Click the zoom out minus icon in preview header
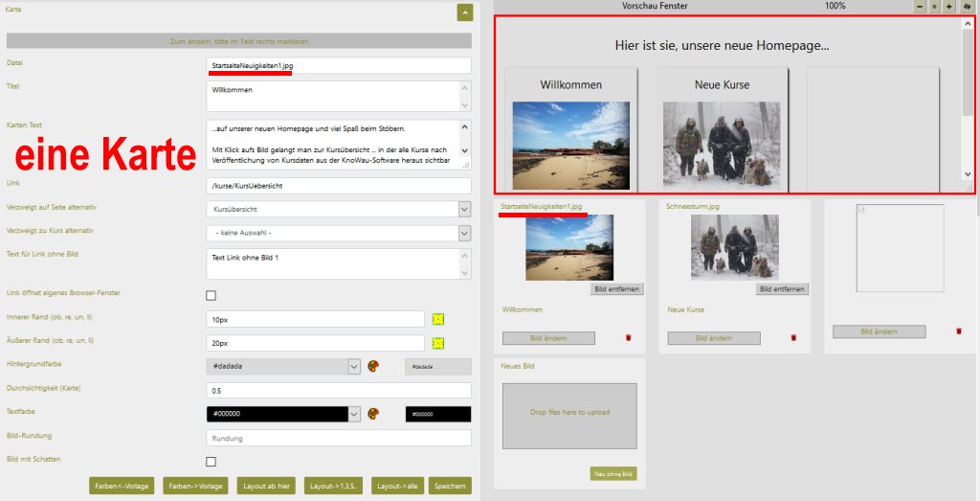The width and height of the screenshot is (980, 501). pyautogui.click(x=920, y=6)
